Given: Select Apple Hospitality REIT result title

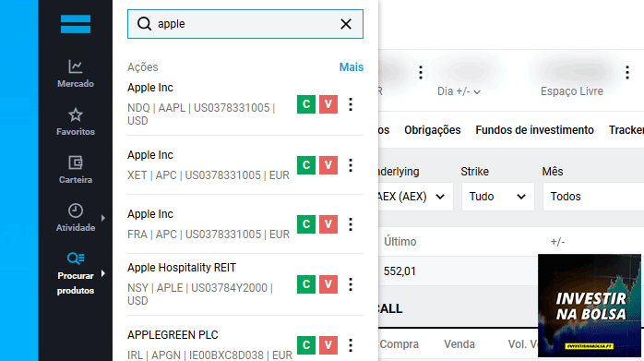Looking at the screenshot, I should click(x=182, y=268).
